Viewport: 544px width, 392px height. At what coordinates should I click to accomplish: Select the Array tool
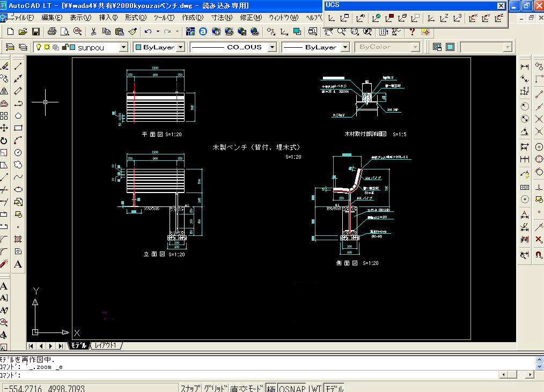[x=4, y=116]
